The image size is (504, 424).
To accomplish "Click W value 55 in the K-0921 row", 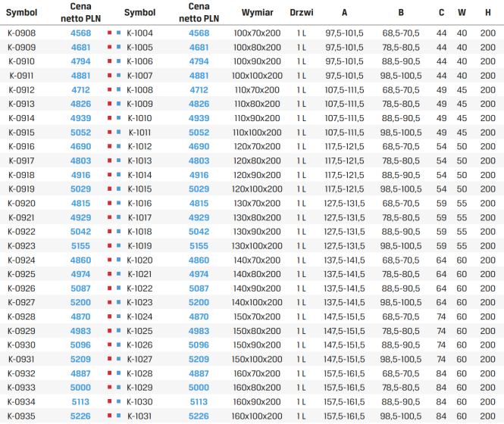I will [462, 217].
